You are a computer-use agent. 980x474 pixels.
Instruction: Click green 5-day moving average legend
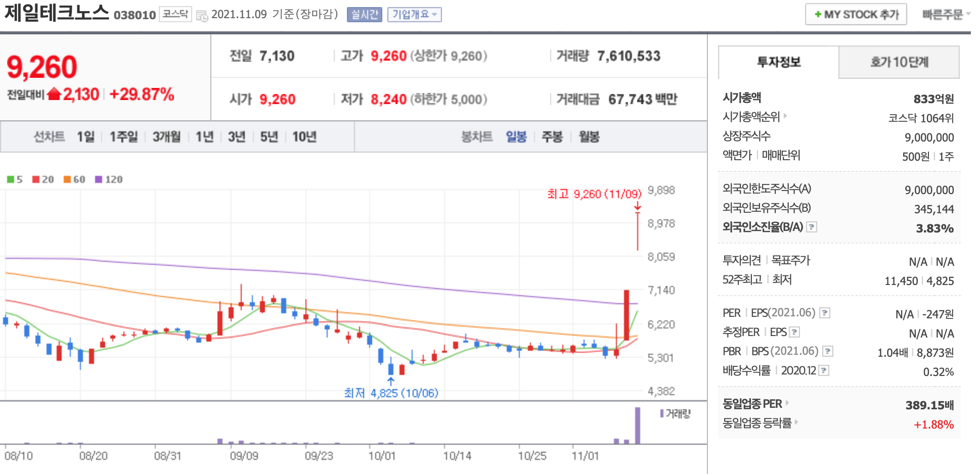click(x=15, y=179)
